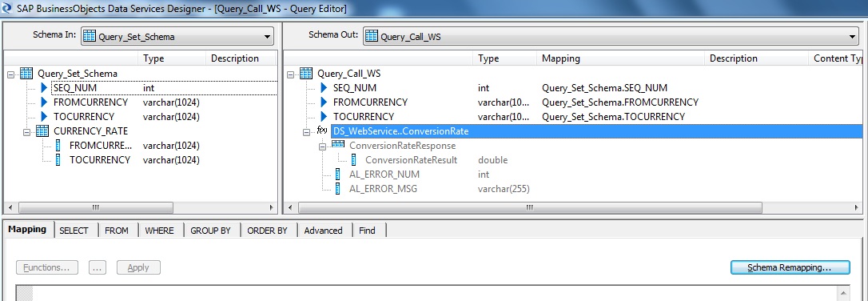Open the WHERE tab
Screen dimensions: 868x301
pyautogui.click(x=159, y=231)
